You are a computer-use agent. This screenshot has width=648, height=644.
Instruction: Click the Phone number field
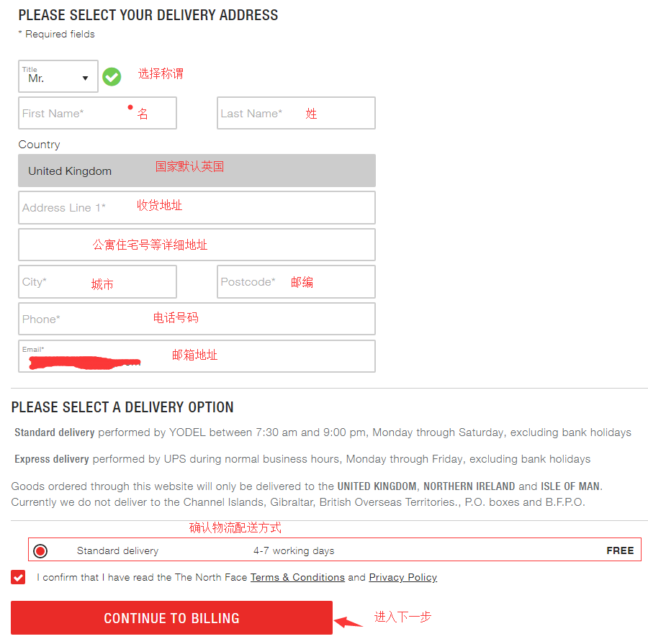point(197,319)
